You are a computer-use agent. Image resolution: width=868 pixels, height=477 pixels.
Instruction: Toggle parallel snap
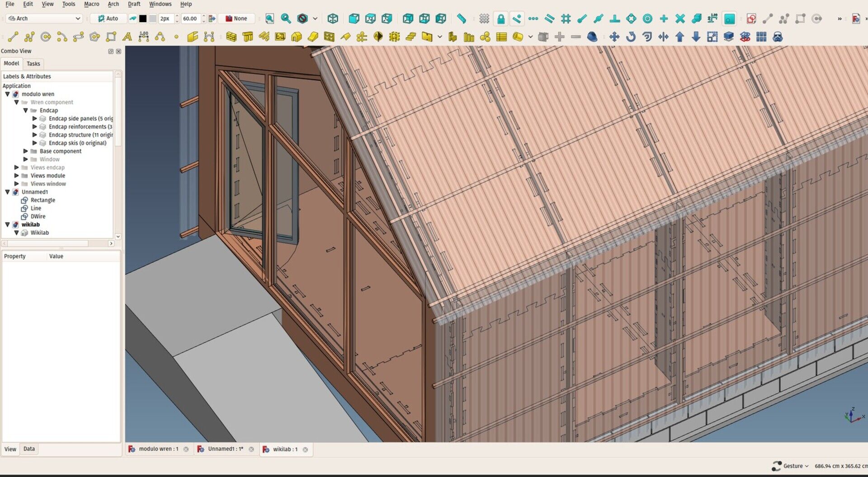549,19
